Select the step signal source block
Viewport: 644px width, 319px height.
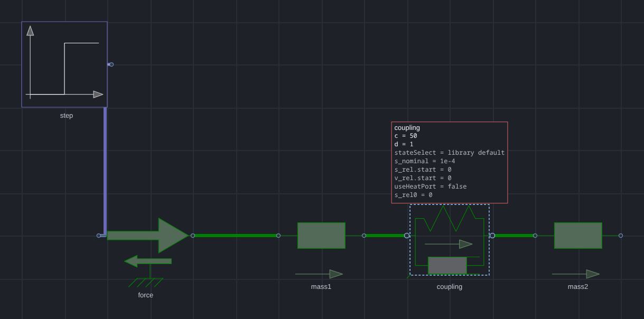(64, 64)
